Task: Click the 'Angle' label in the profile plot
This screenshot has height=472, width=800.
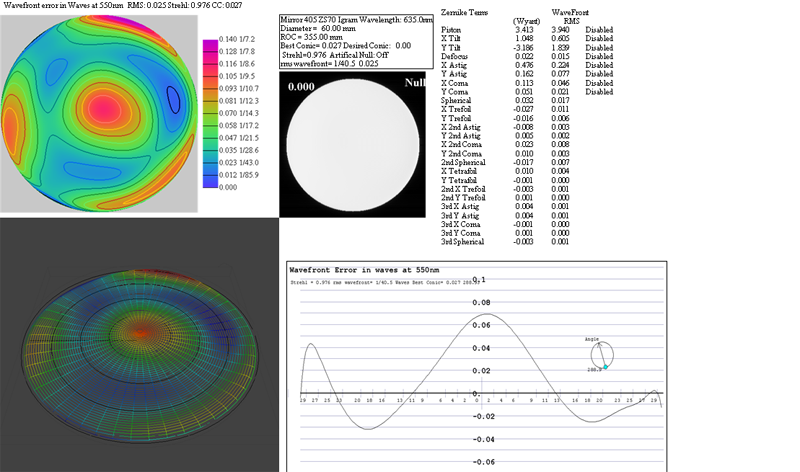Action: tap(592, 339)
